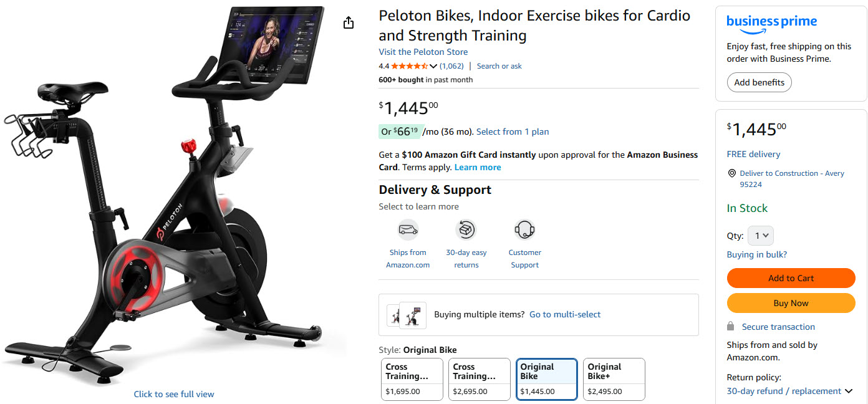Open the Go to multi-select link
Viewport: 868px width, 404px height.
pyautogui.click(x=564, y=315)
